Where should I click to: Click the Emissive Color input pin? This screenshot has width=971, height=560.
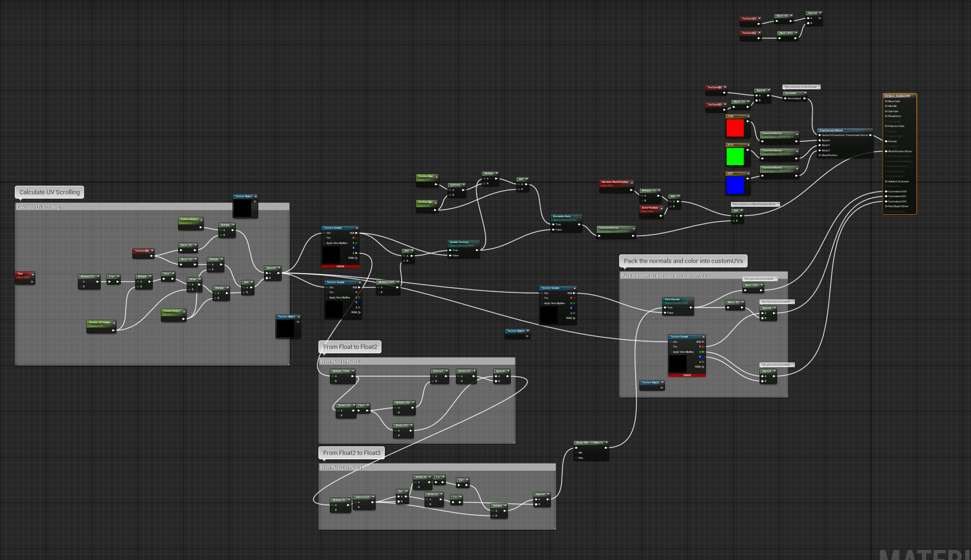tap(887, 126)
